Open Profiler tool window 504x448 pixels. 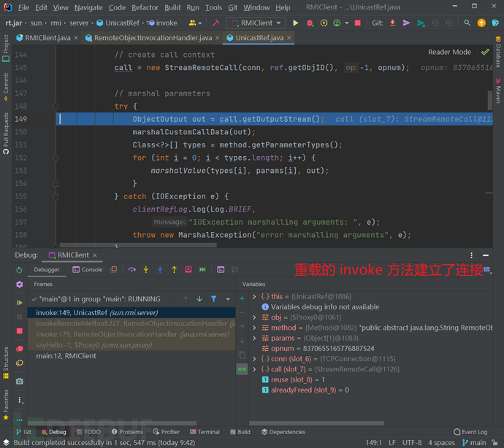[167, 432]
